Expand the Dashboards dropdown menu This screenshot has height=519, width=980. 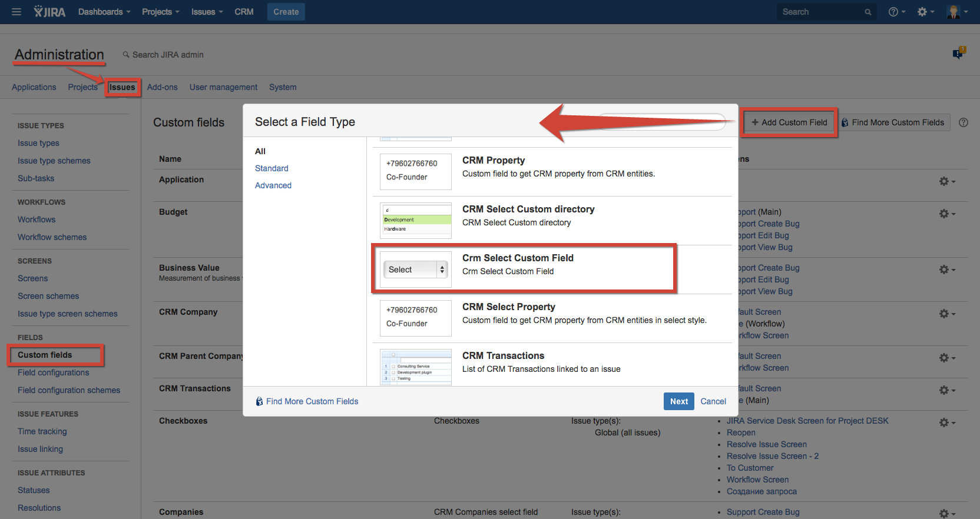104,12
